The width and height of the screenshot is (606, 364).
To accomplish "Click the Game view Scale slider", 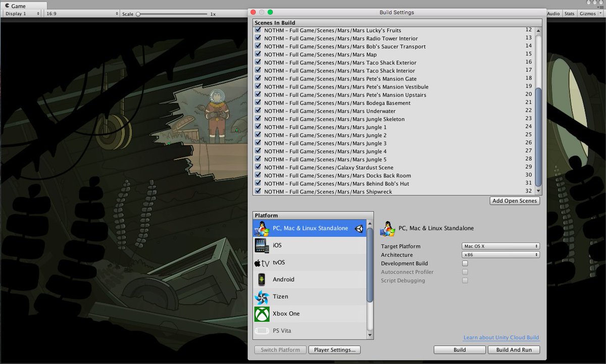I will pos(172,14).
